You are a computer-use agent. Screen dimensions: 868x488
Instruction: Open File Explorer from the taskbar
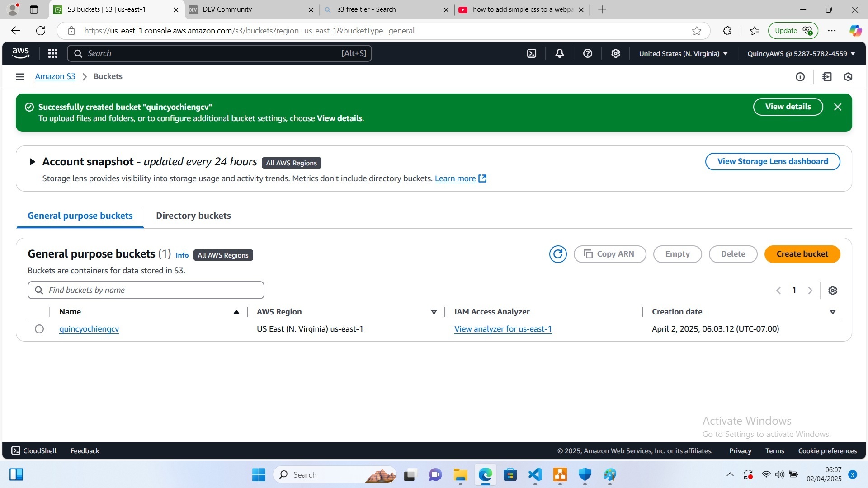tap(461, 475)
